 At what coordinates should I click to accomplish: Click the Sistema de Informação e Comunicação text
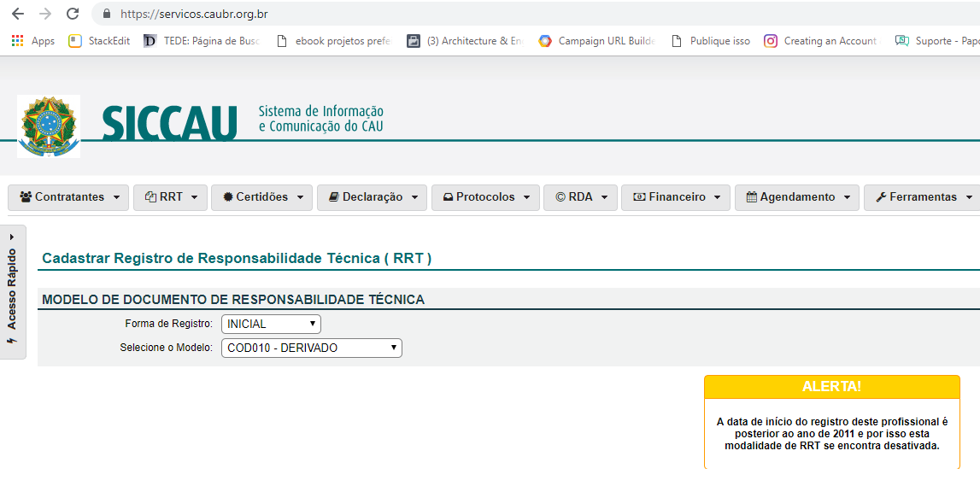click(320, 119)
